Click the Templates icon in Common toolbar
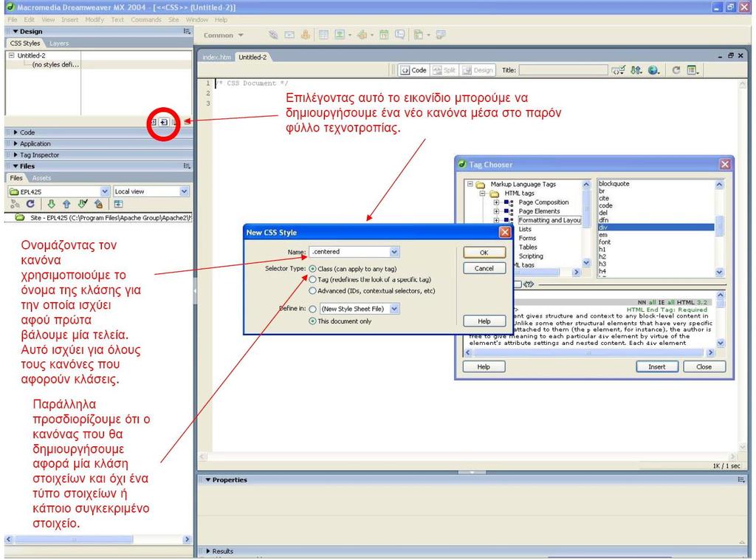 [419, 35]
